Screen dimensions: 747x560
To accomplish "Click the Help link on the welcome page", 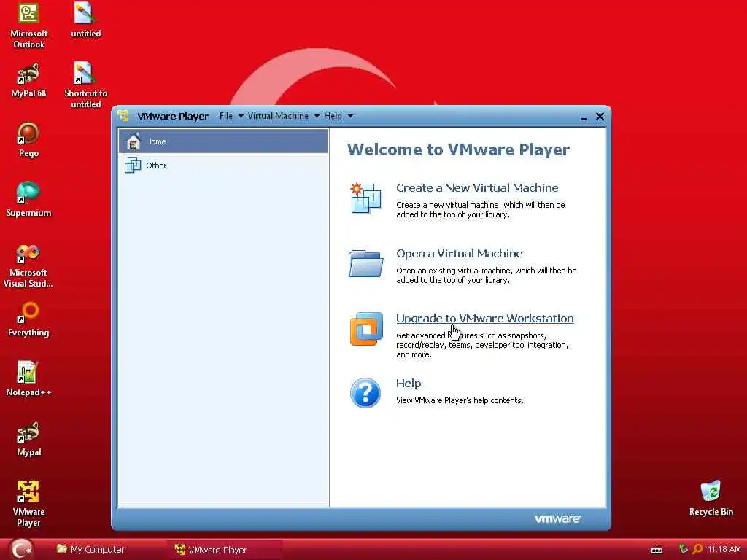I will pos(409,384).
